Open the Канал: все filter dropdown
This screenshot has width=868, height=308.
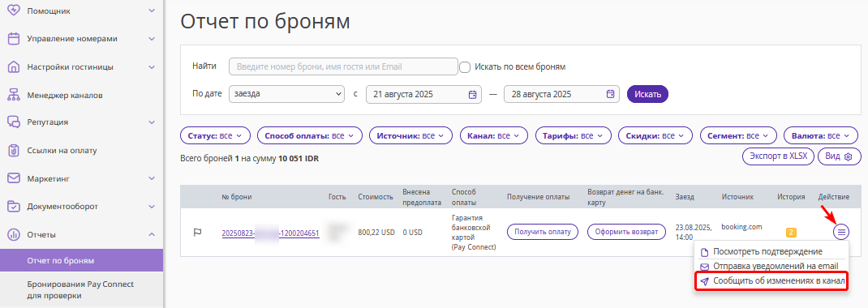(494, 135)
